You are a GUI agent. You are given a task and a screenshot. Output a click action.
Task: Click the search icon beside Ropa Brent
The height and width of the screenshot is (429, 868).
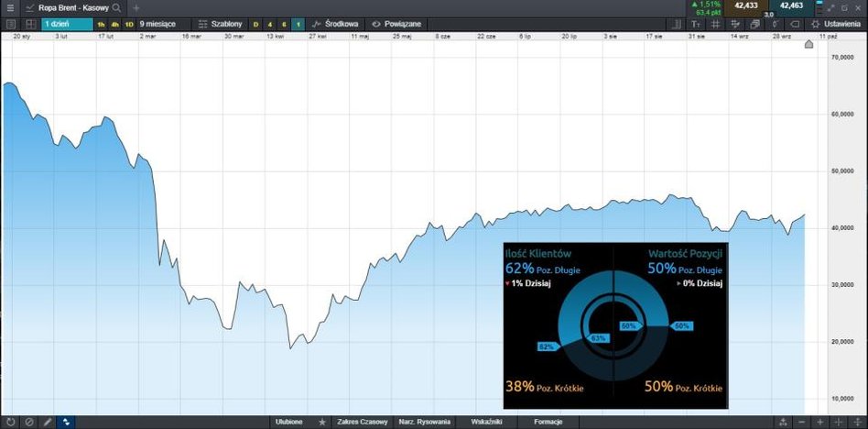(116, 7)
